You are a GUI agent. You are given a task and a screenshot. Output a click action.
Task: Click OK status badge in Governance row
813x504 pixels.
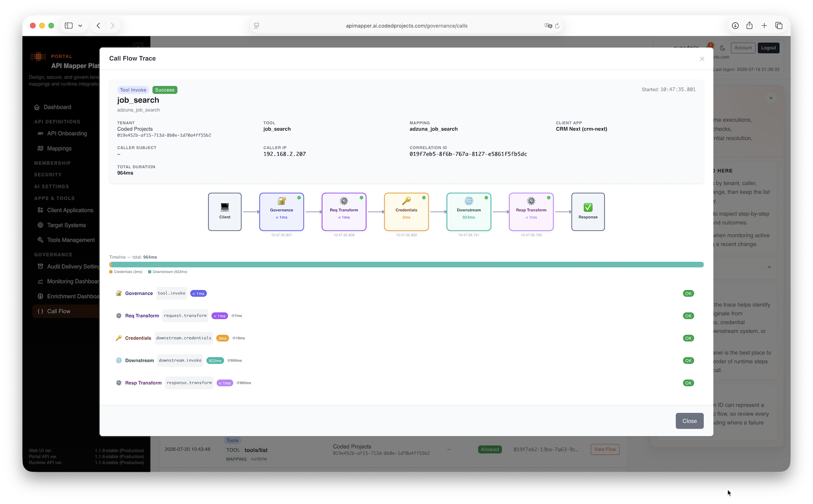[x=689, y=293]
